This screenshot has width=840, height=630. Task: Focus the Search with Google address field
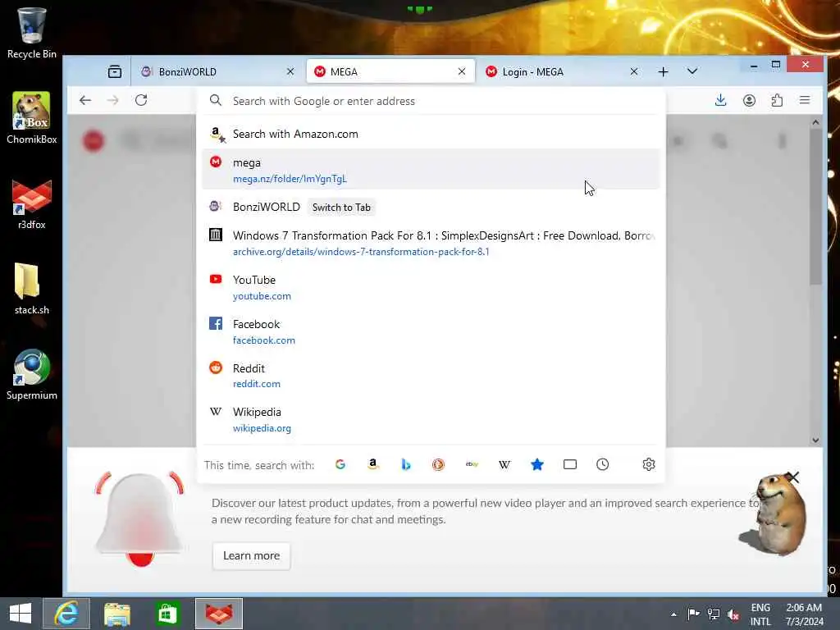(431, 101)
